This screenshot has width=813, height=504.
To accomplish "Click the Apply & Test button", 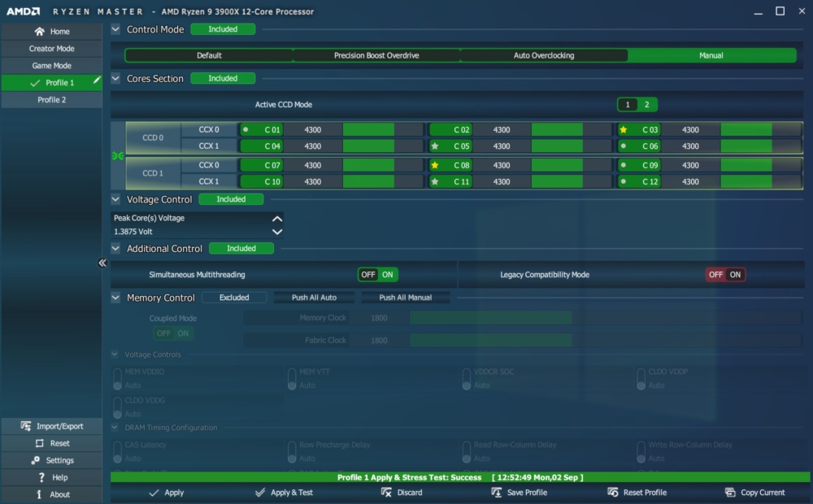I will pos(284,492).
